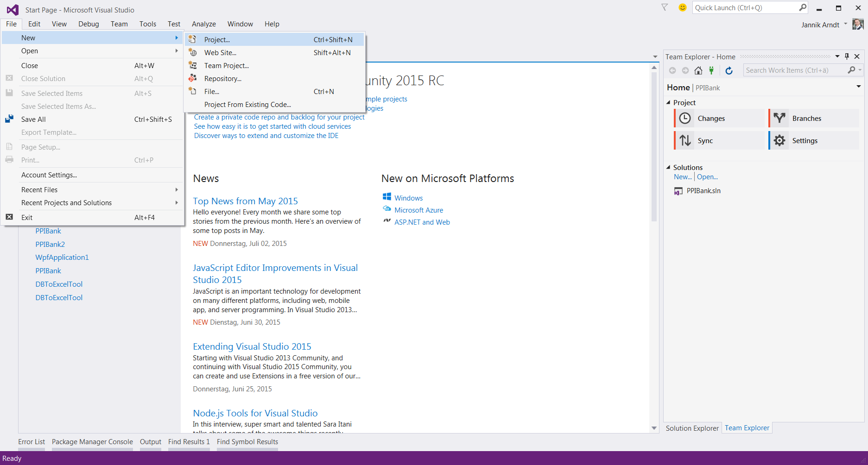The height and width of the screenshot is (465, 868).
Task: Click the Save All disk icon
Action: (x=9, y=119)
